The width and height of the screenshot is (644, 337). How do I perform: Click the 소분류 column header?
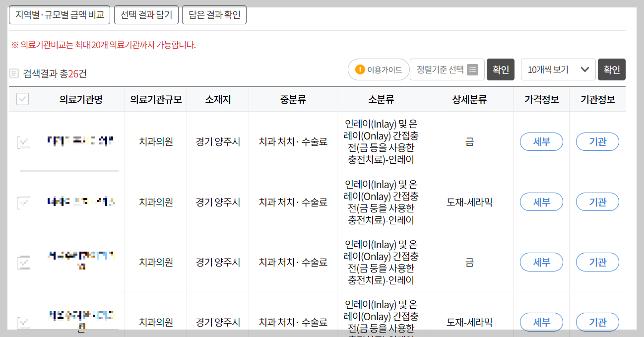(x=381, y=99)
